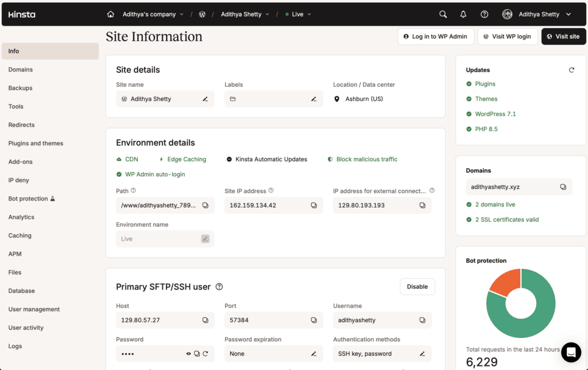Expand the Adithya Shetty site dropdown

click(245, 14)
